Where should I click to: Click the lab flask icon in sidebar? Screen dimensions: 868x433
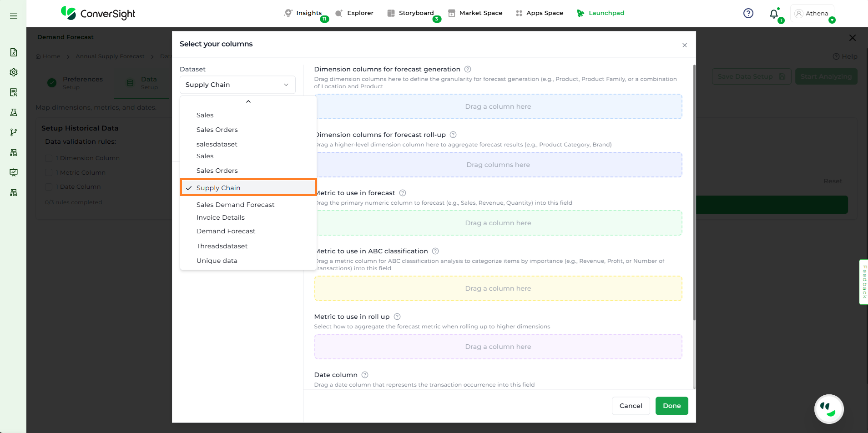[14, 112]
